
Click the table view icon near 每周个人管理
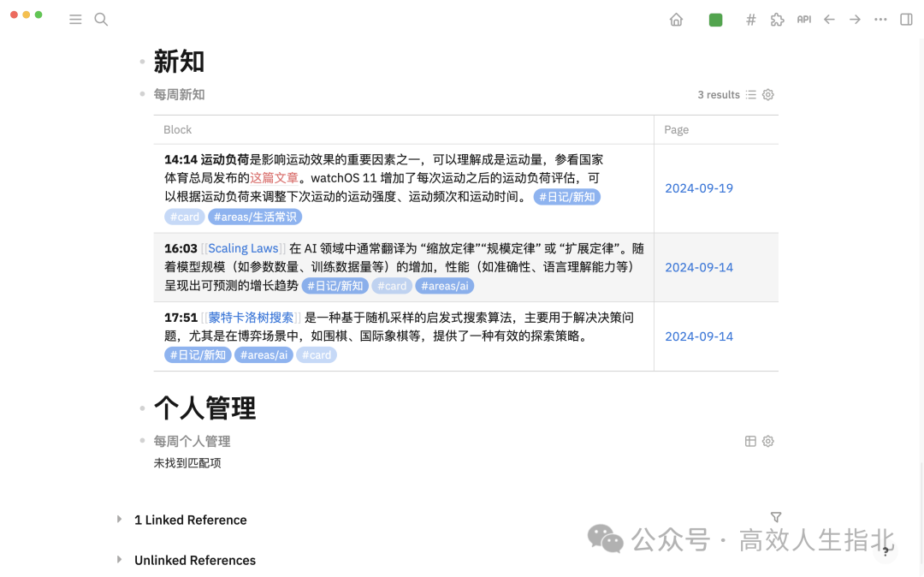[x=750, y=441]
